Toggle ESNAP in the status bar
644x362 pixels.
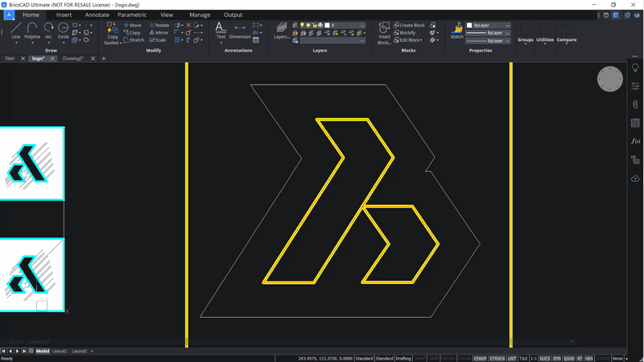tap(480, 358)
